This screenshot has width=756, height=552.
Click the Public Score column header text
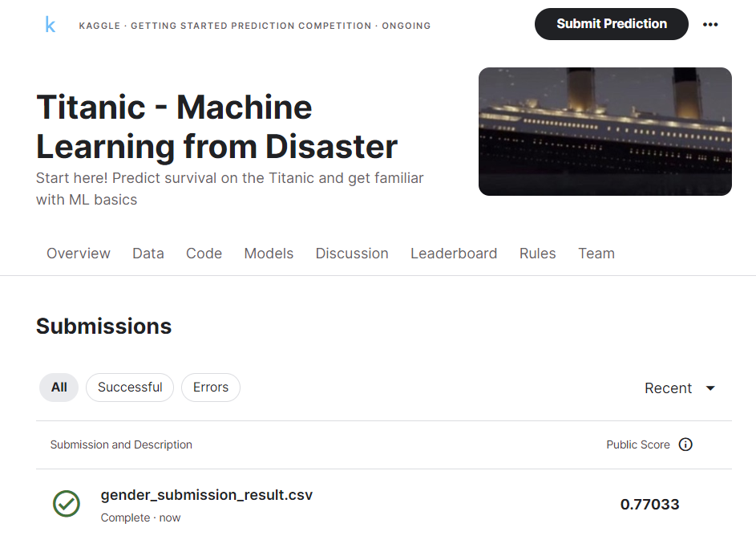(x=638, y=444)
